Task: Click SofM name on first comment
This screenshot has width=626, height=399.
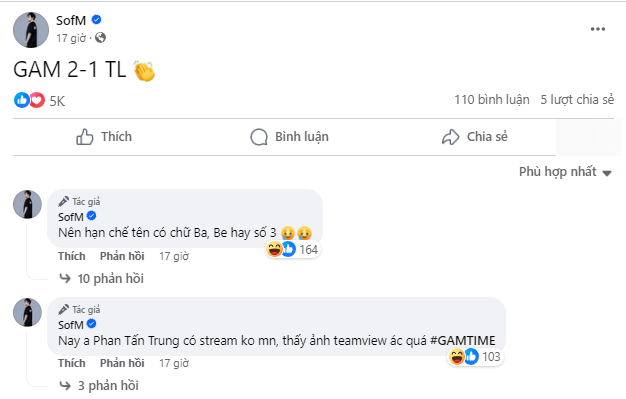Action: click(x=71, y=217)
